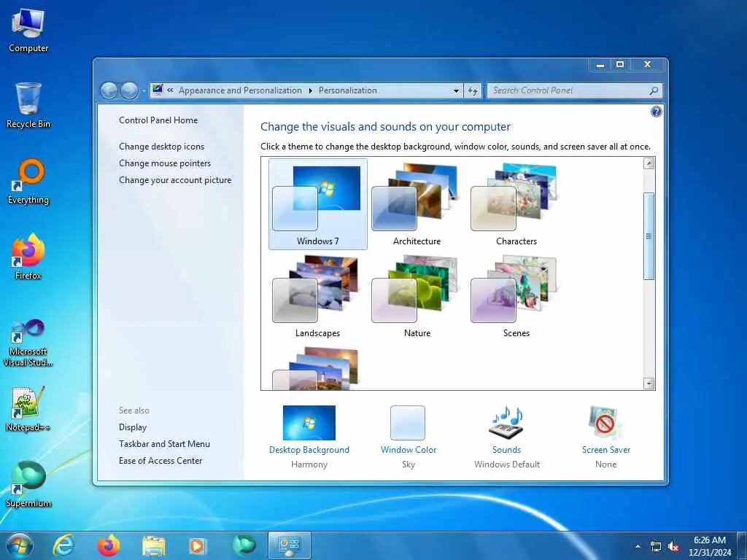747x560 pixels.
Task: Click the taskbar clock and date
Action: (710, 546)
